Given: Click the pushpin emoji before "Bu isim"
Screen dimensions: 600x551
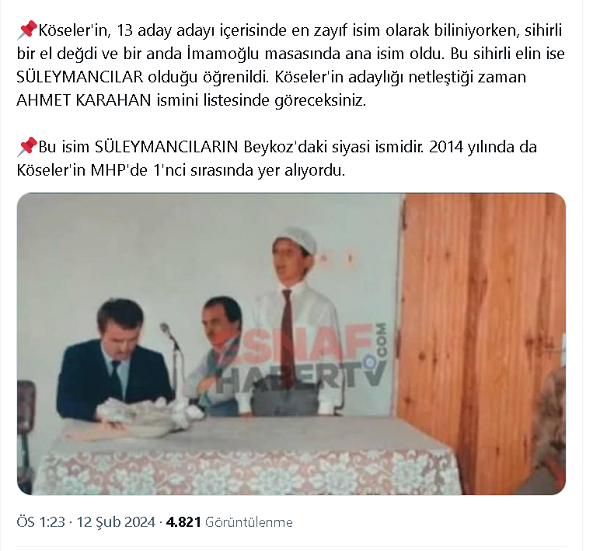Looking at the screenshot, I should 27,147.
